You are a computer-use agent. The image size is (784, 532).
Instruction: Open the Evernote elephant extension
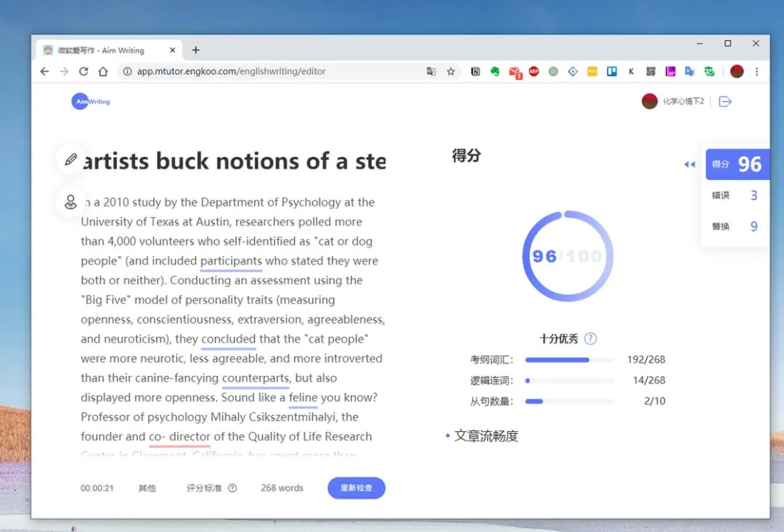point(495,72)
